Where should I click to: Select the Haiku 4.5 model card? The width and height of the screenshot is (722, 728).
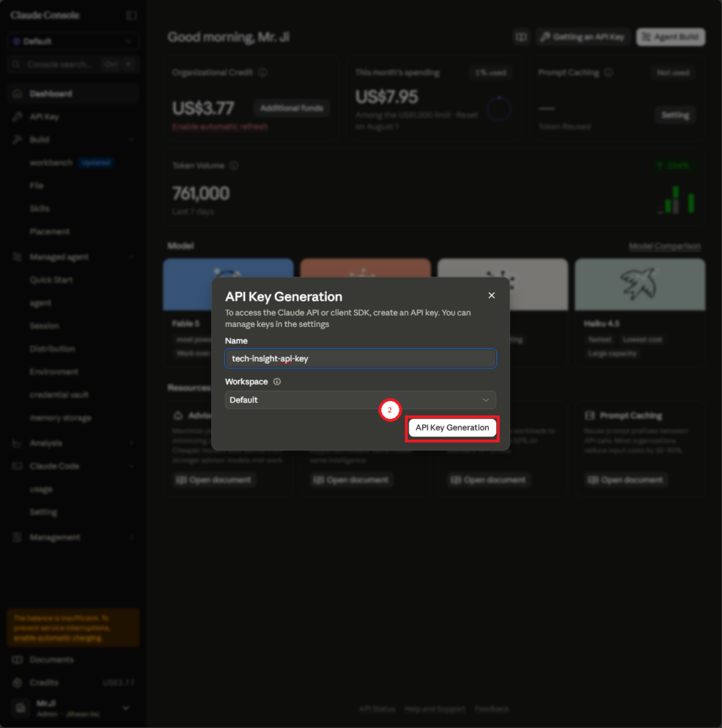tap(640, 313)
